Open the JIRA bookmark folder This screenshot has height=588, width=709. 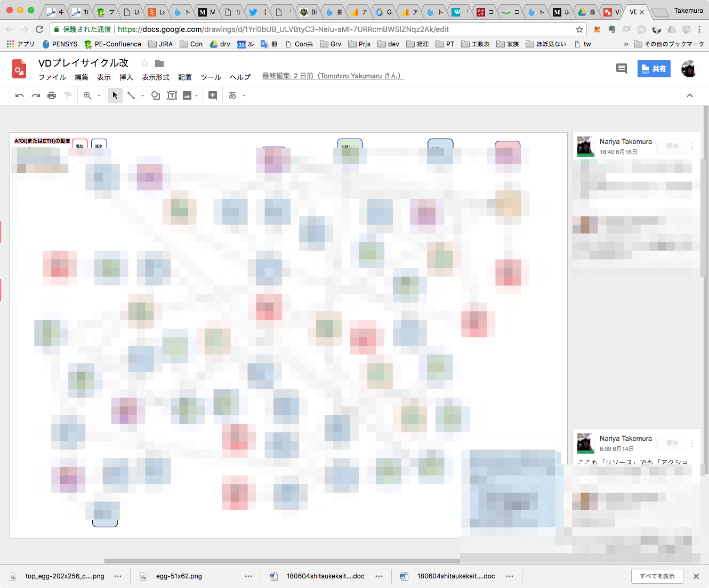click(160, 44)
